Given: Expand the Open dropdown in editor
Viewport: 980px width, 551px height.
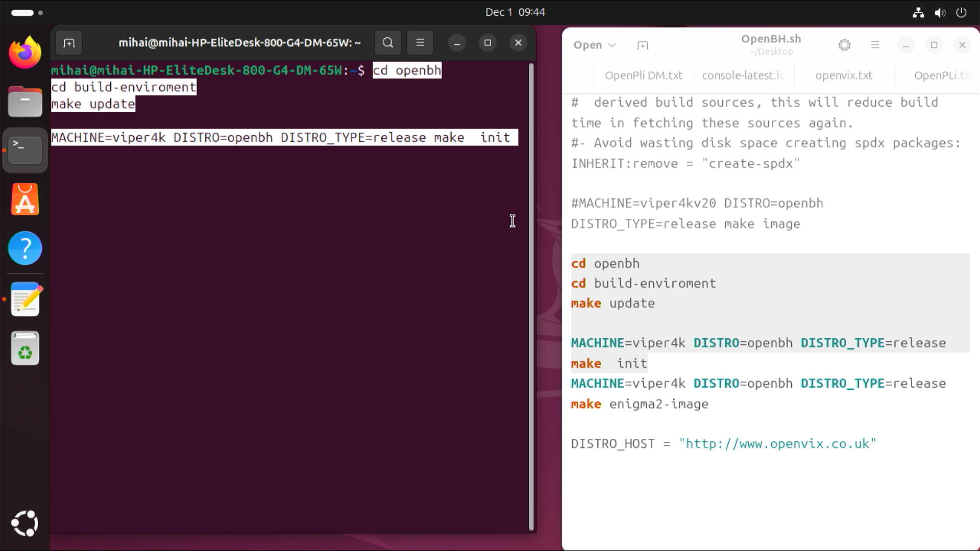Looking at the screenshot, I should pyautogui.click(x=595, y=45).
